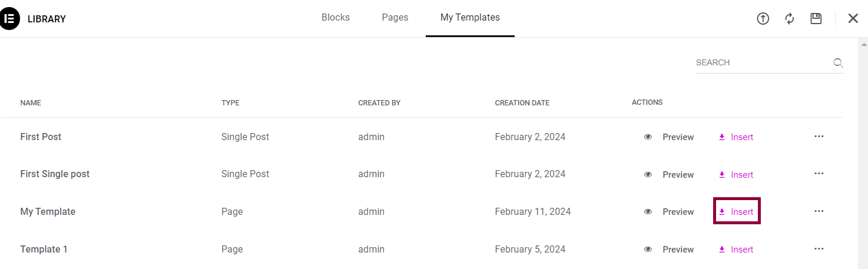Close the library dialog
The width and height of the screenshot is (868, 269).
coord(853,18)
